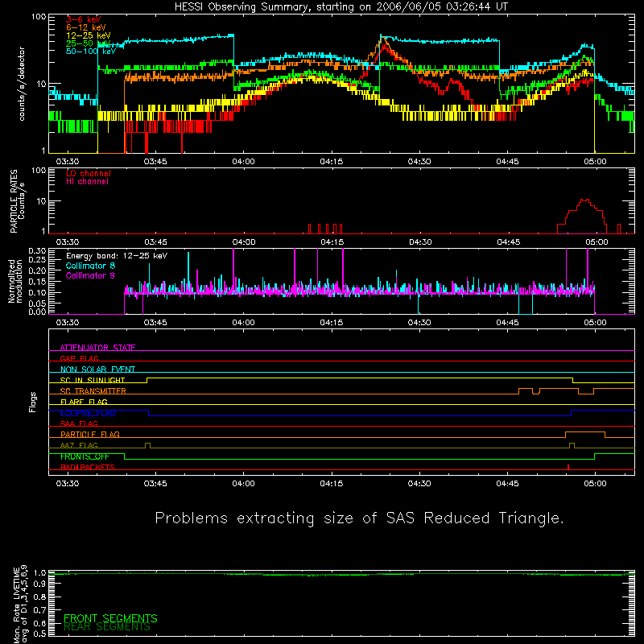Select the cyan 50-100 keV legend label
644x644 pixels.
[x=91, y=52]
